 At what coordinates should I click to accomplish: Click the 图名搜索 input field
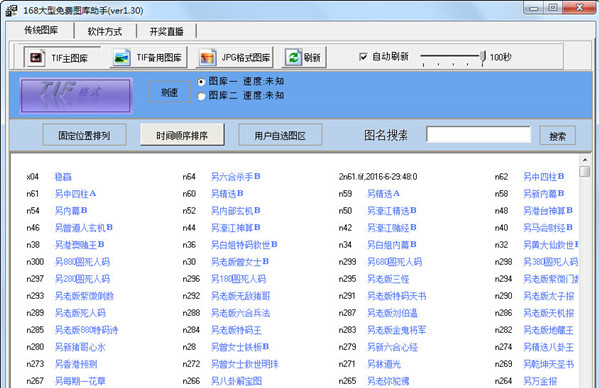479,134
